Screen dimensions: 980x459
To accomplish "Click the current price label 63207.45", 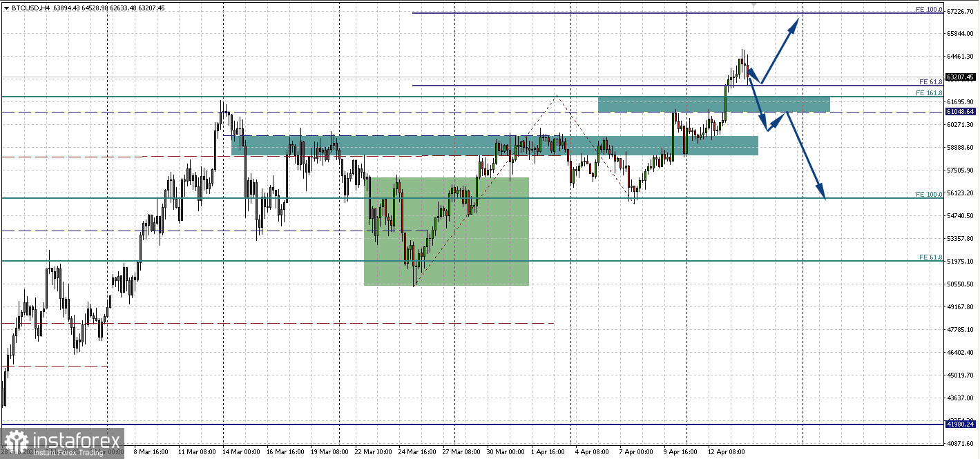I will click(961, 77).
